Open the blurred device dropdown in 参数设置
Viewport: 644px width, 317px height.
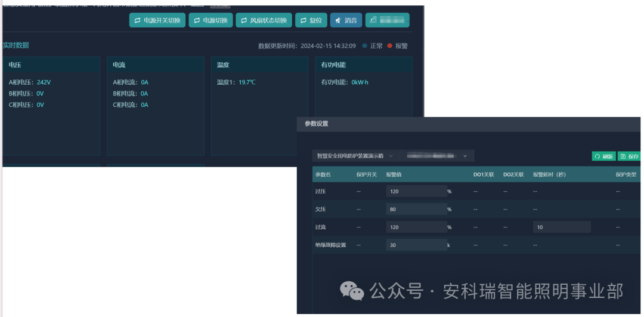(x=436, y=156)
